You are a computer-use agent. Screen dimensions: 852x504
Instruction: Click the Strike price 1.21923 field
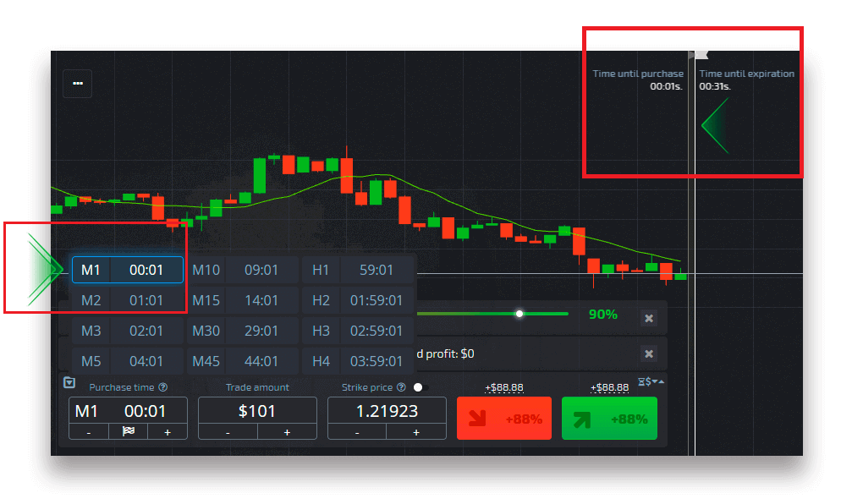point(387,411)
